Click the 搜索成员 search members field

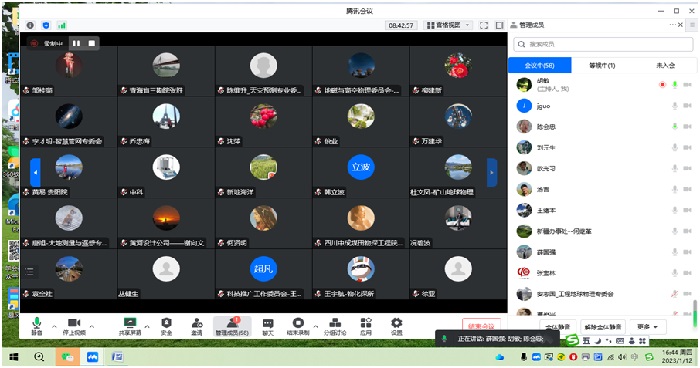(603, 44)
